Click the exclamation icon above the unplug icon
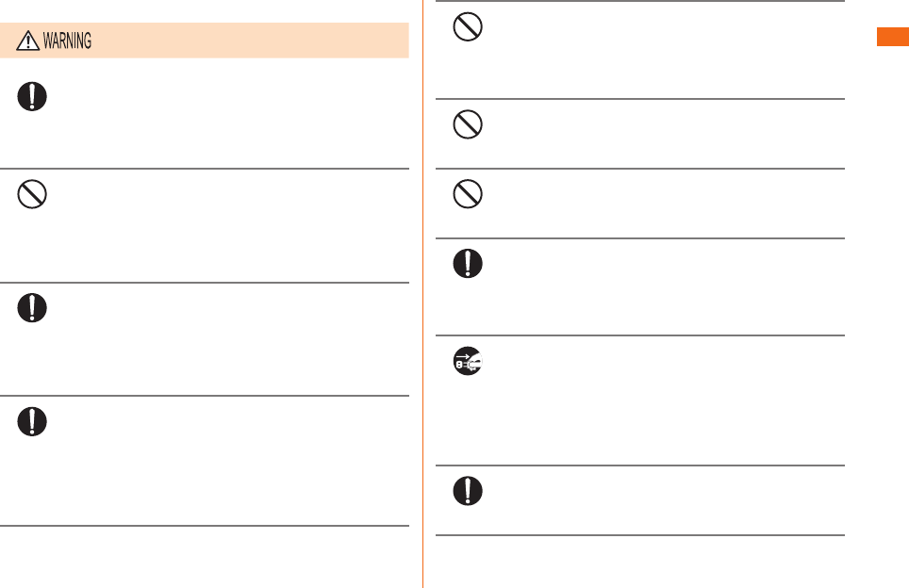Image resolution: width=909 pixels, height=588 pixels. (468, 263)
